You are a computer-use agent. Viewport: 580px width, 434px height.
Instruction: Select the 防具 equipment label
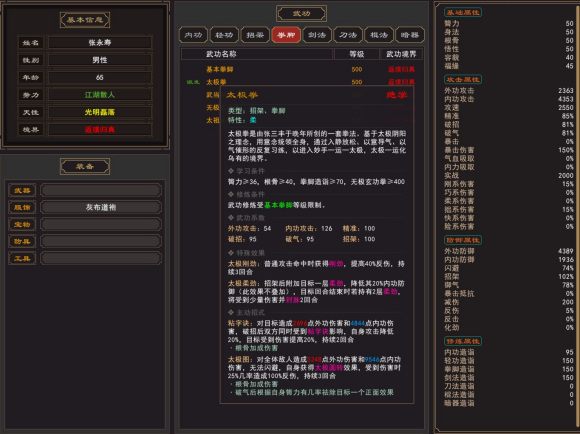coord(22,242)
